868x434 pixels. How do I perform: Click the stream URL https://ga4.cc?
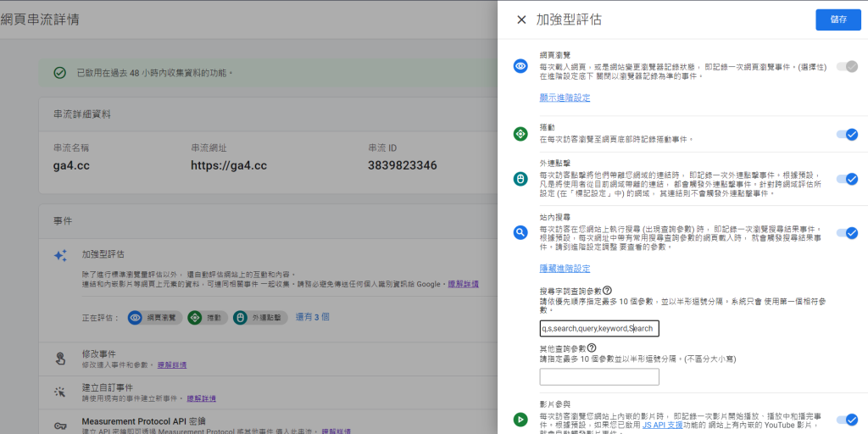coord(229,165)
